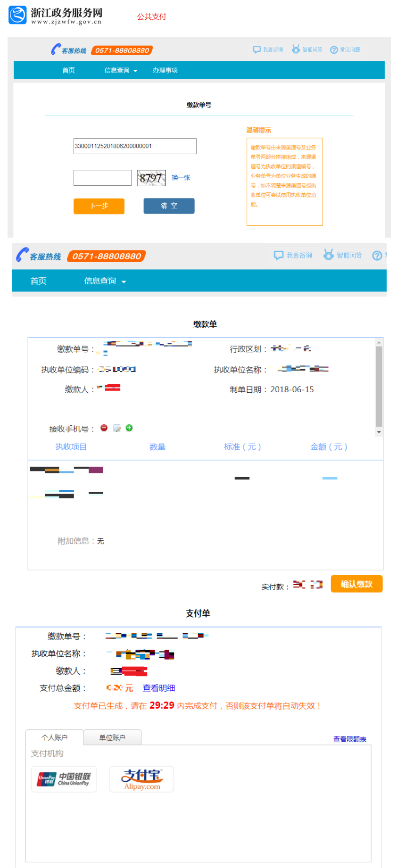Click the 金额（元） column header

(329, 446)
